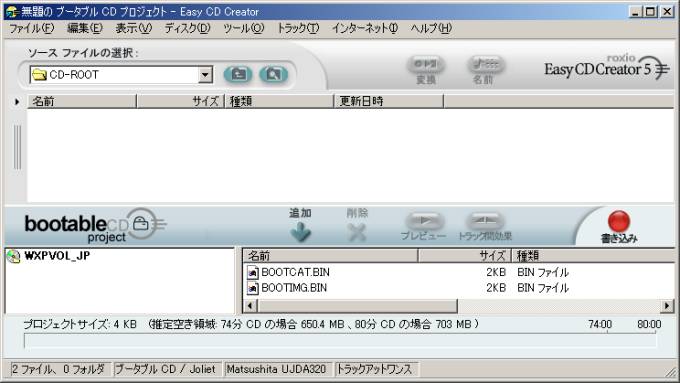
Task: Click the bootable CD project logo
Action: coord(95,226)
